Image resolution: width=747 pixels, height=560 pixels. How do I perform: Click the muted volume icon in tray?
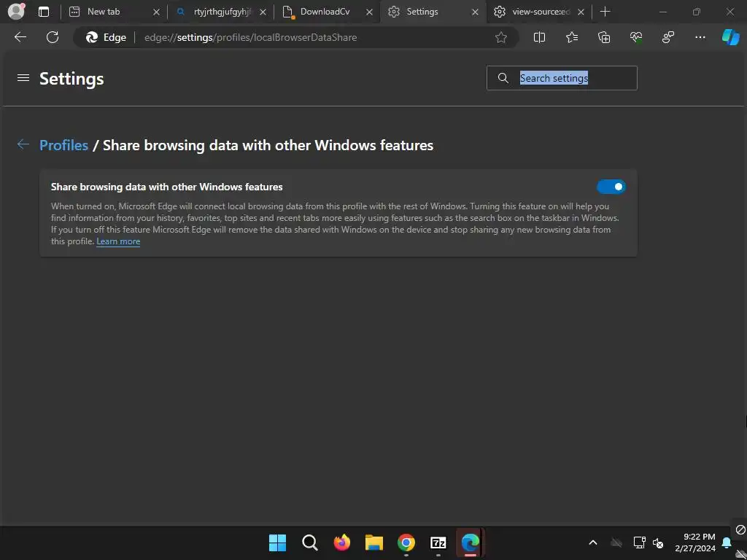pos(659,542)
